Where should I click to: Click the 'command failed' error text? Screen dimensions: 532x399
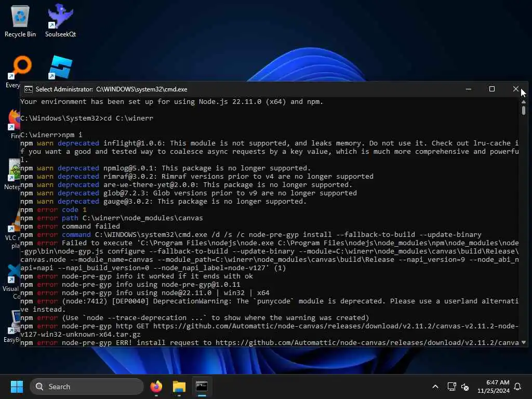click(91, 227)
